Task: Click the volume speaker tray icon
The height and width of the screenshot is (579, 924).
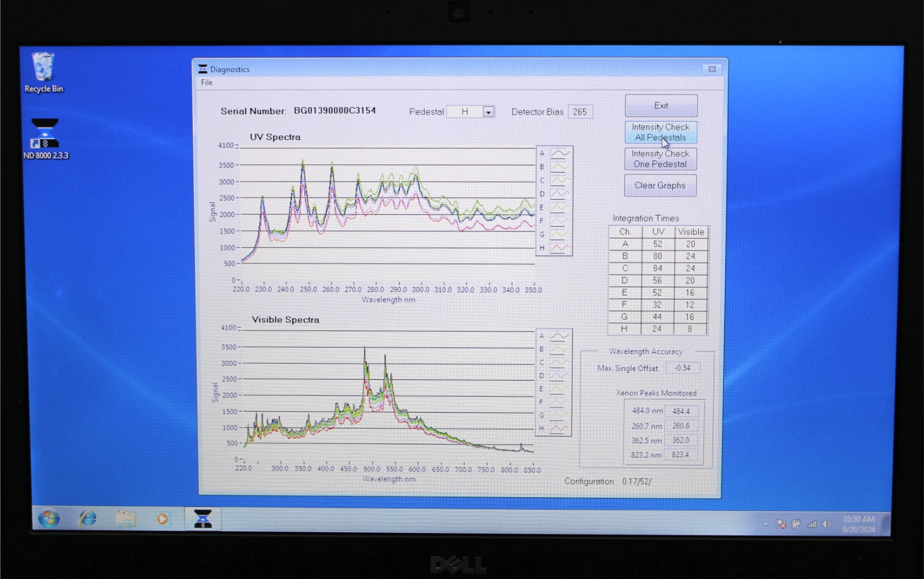Action: 826,524
